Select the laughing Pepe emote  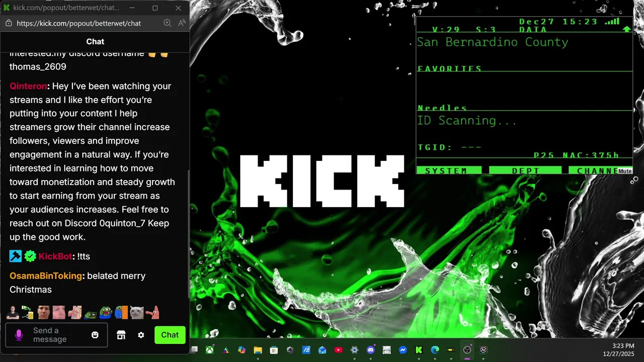click(106, 313)
